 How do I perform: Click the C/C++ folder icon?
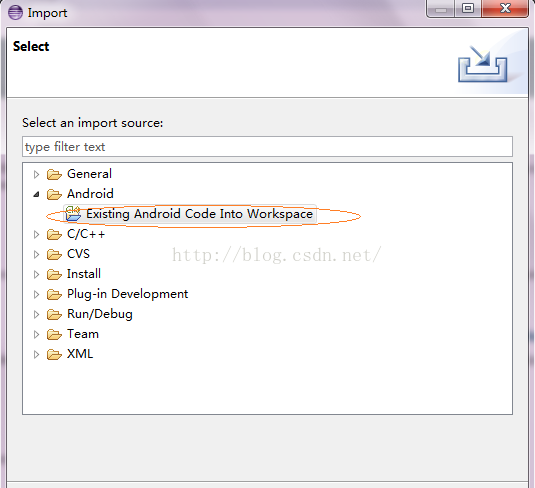click(x=54, y=234)
